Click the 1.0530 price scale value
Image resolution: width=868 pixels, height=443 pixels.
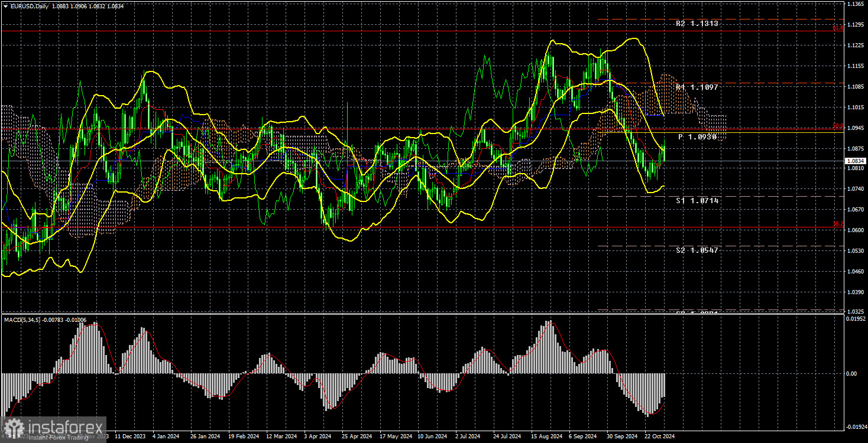click(x=854, y=250)
